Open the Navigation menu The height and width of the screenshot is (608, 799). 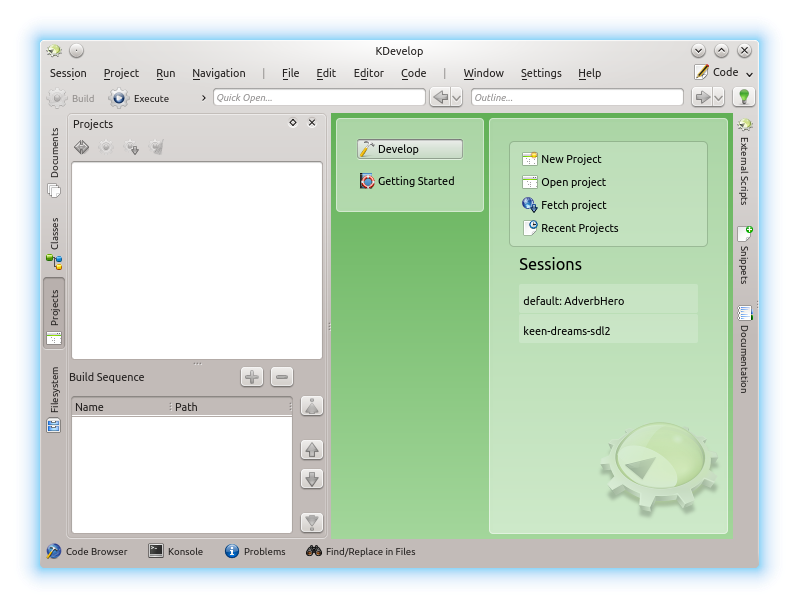[x=218, y=73]
